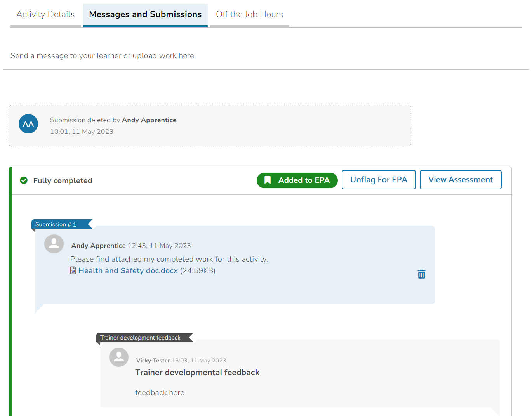Click the Send a message to your learner text
This screenshot has width=532, height=416.
(103, 55)
